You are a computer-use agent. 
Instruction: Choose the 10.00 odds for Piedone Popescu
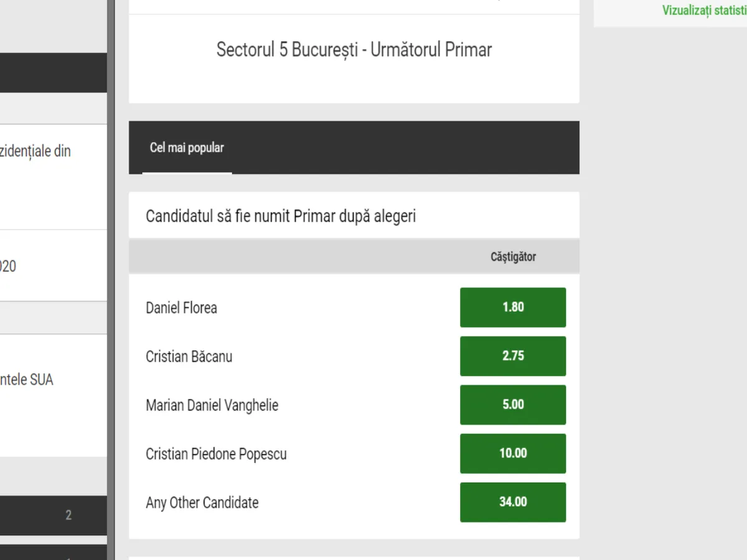pyautogui.click(x=512, y=453)
